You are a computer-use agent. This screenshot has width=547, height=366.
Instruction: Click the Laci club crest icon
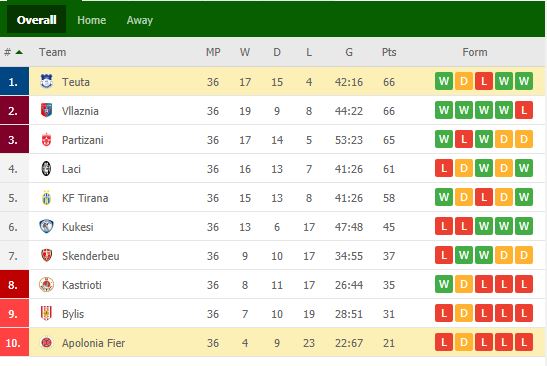[x=46, y=169]
